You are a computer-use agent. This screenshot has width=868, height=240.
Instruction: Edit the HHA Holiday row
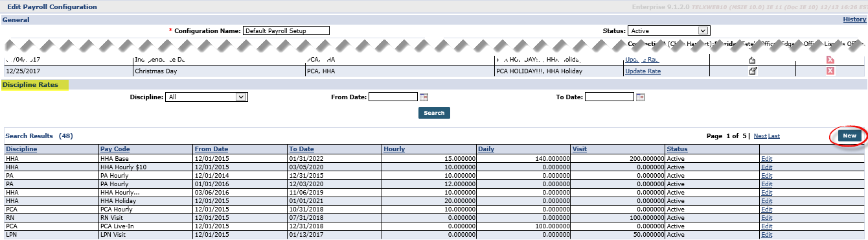tap(767, 200)
